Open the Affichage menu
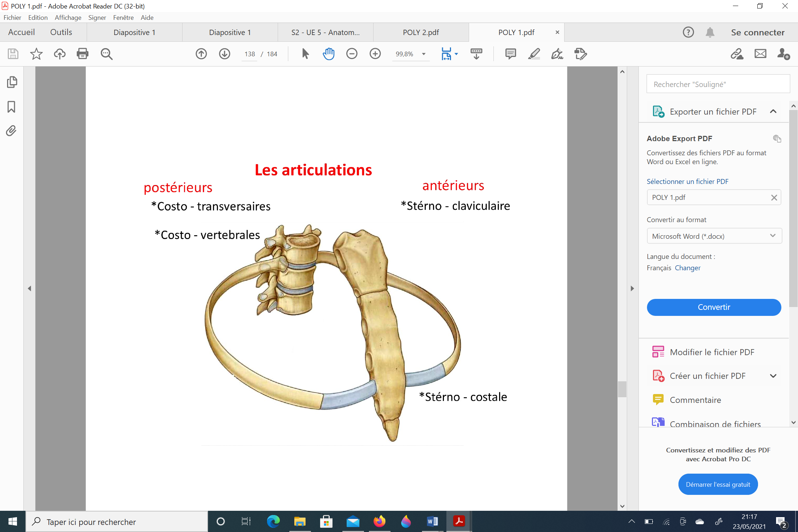 pyautogui.click(x=68, y=17)
